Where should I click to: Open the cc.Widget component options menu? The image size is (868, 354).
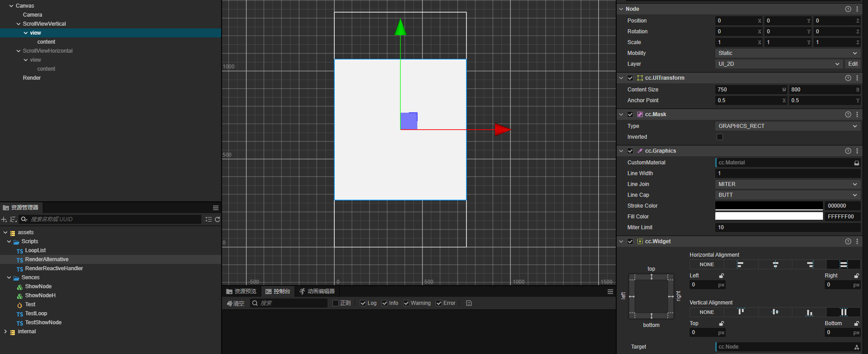click(x=857, y=241)
